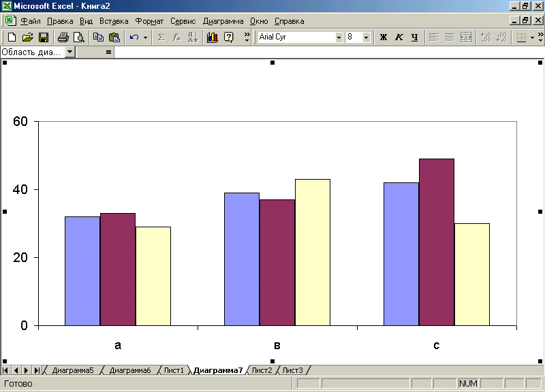Go to last sheet tab with navigation arrow

click(x=37, y=370)
